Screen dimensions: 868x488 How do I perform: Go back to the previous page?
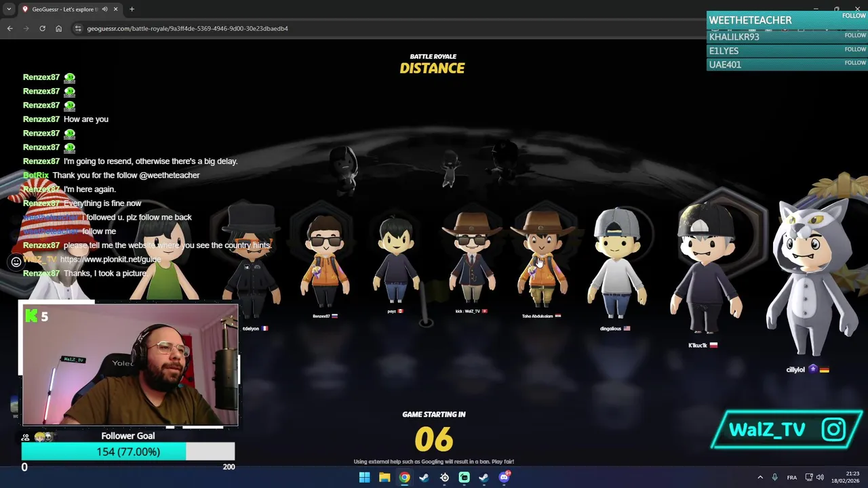click(9, 28)
